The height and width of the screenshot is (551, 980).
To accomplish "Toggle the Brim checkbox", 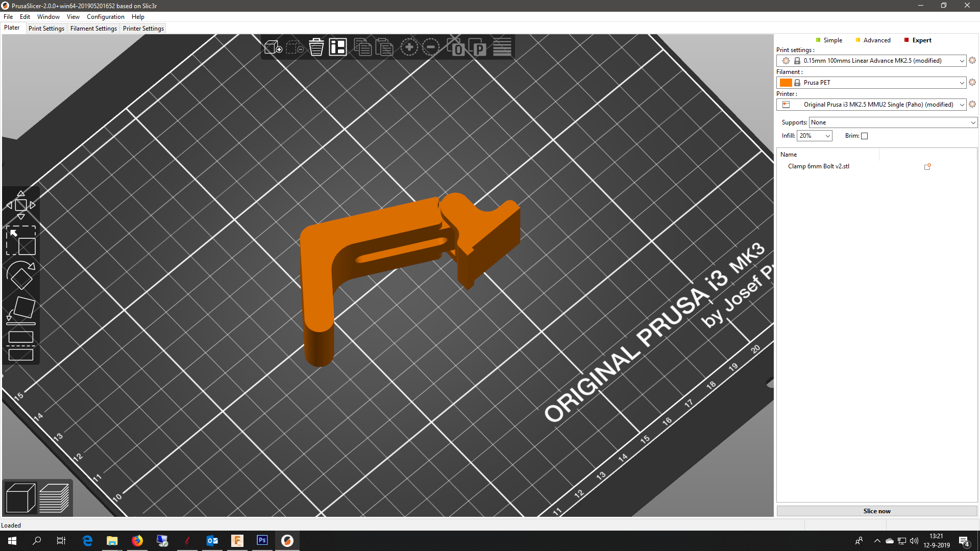I will tap(864, 136).
